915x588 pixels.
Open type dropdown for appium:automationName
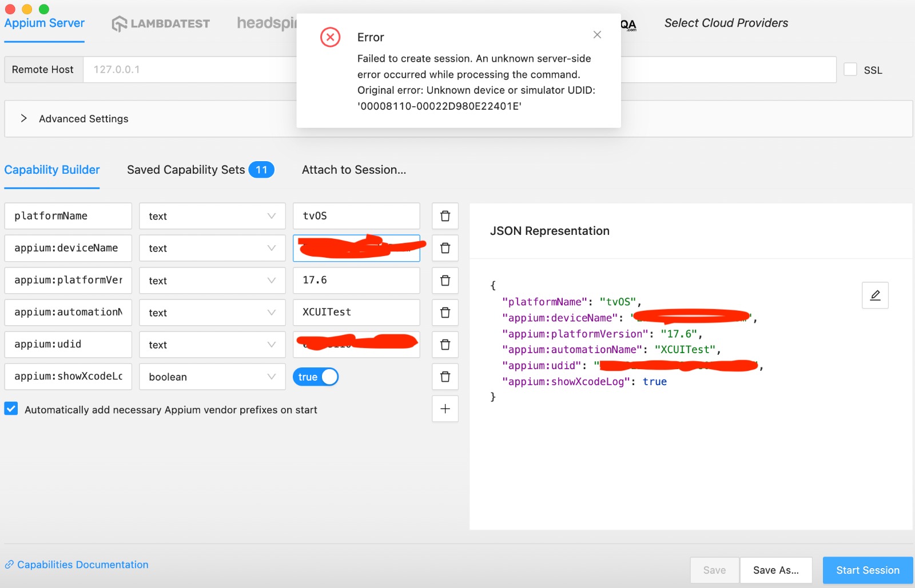tap(212, 313)
